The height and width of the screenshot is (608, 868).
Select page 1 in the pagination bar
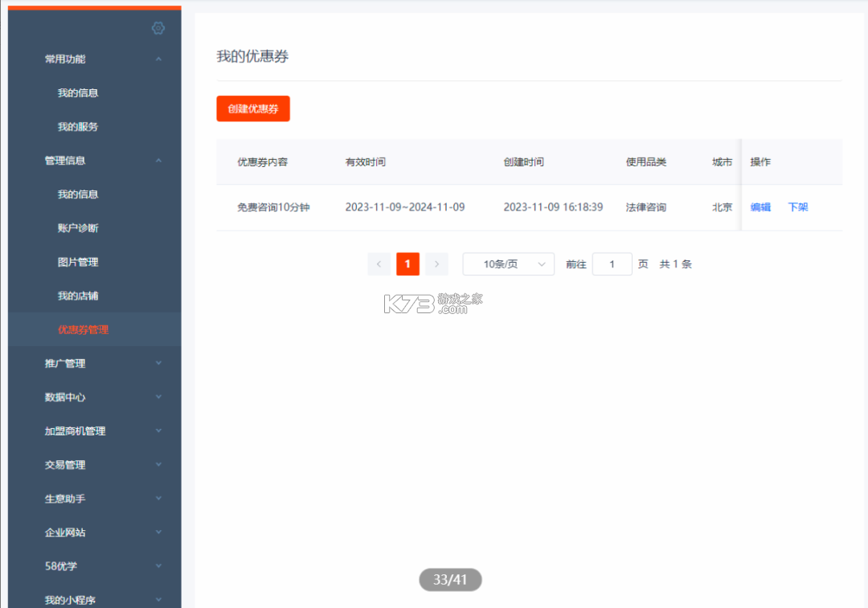point(407,263)
